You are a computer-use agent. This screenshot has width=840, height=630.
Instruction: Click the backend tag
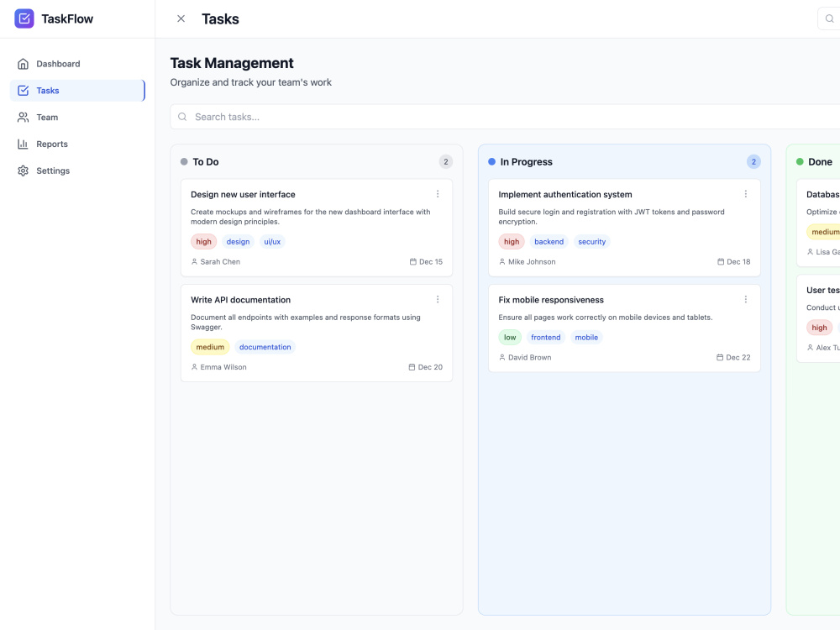pos(549,242)
